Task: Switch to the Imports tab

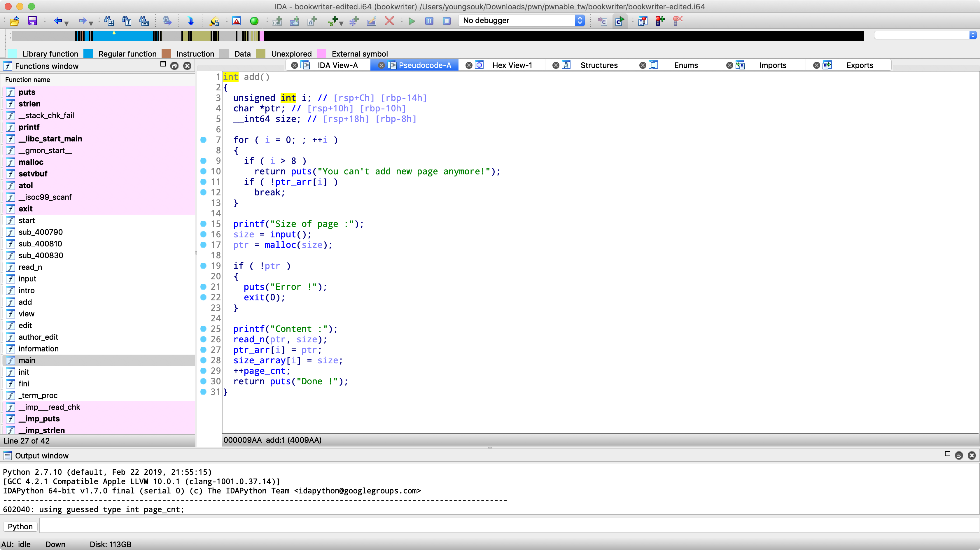Action: [x=772, y=65]
